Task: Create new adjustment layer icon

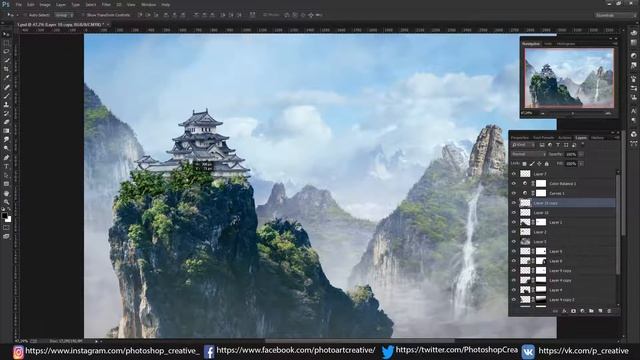Action: [x=582, y=311]
